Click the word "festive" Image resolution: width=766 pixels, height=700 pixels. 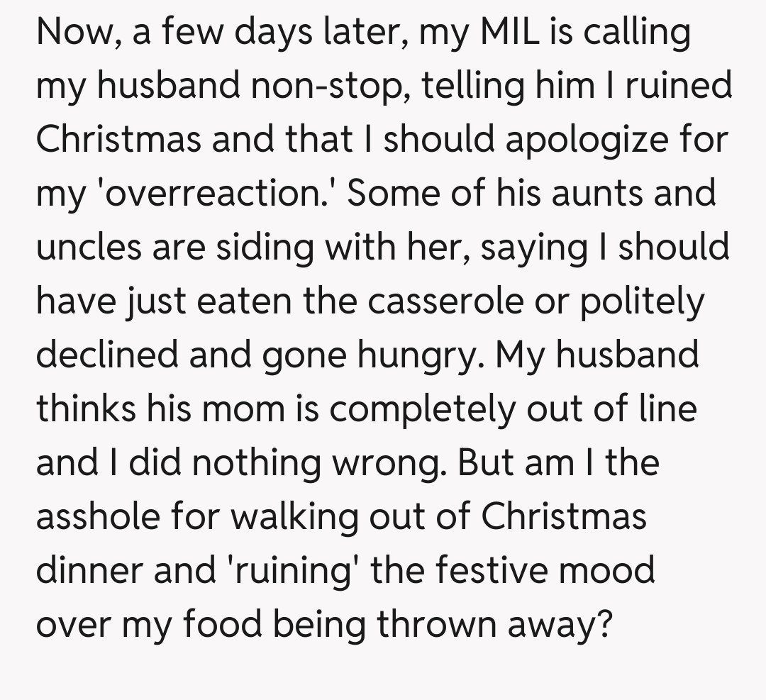click(511, 570)
